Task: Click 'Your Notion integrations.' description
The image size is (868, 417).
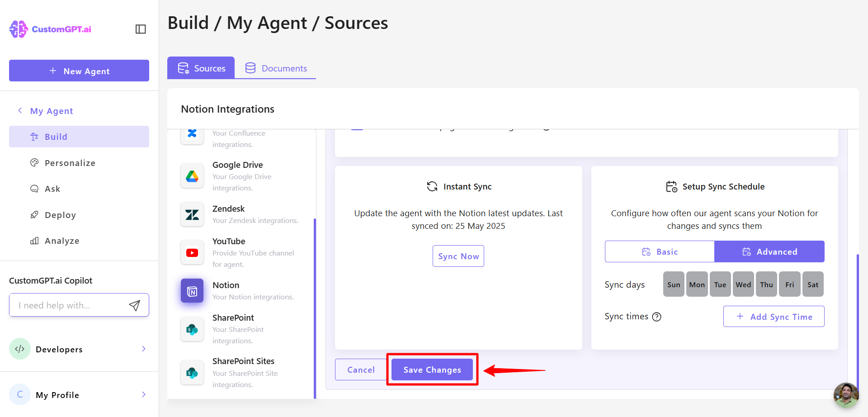Action: [x=253, y=297]
